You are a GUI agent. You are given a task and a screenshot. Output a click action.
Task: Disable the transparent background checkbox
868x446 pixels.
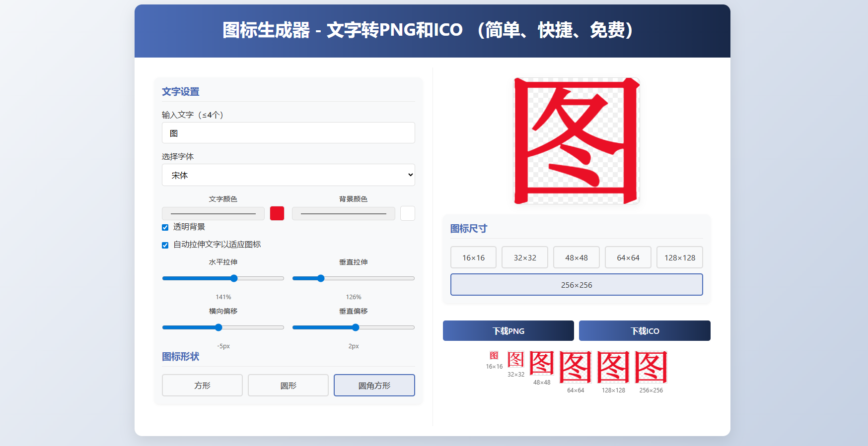pyautogui.click(x=165, y=227)
